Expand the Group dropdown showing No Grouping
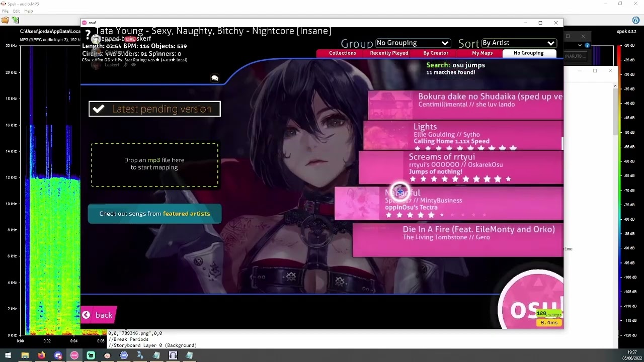Viewport: 644px width, 362px height. pos(413,43)
